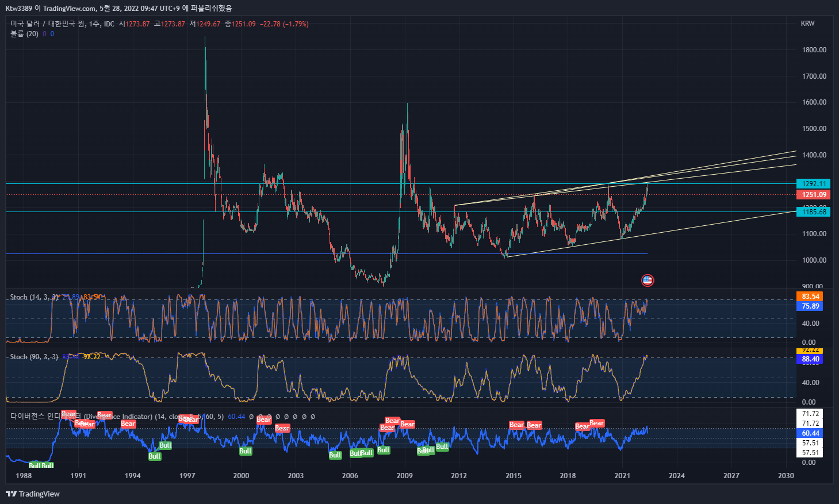The width and height of the screenshot is (839, 504).
Task: Click the low value 저1249.67
Action: [205, 24]
